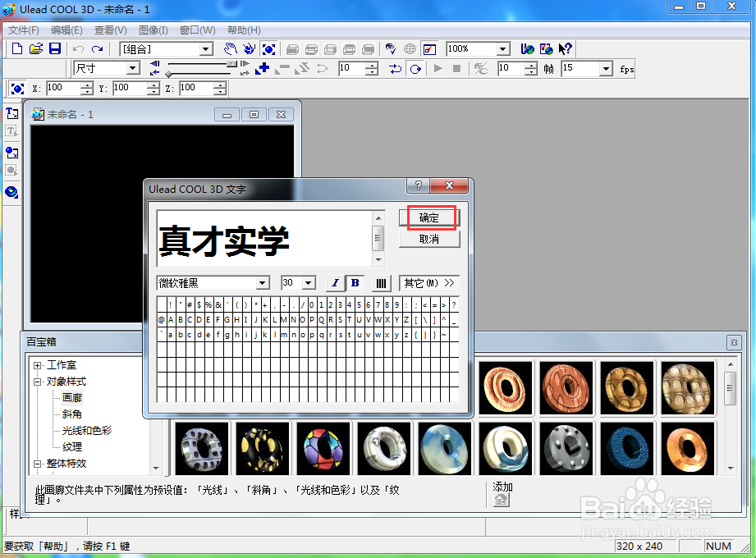Open the 图像(I) menu
Image resolution: width=756 pixels, height=558 pixels.
(x=153, y=30)
